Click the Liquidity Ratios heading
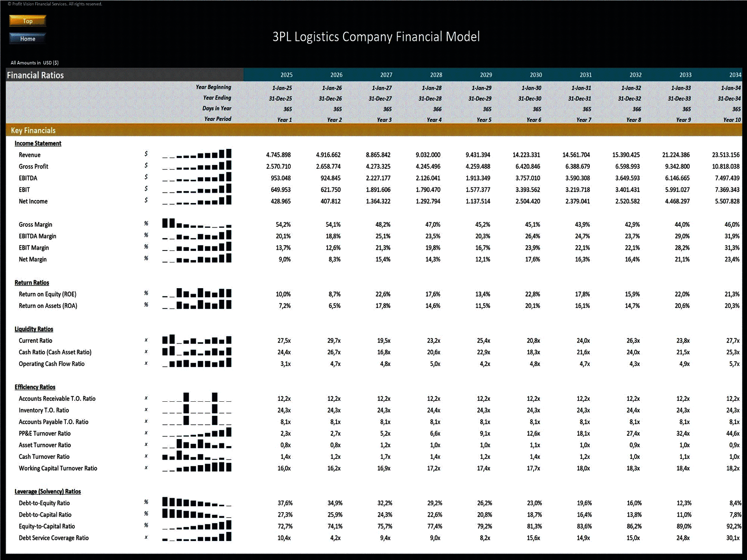The height and width of the screenshot is (560, 747). (34, 329)
